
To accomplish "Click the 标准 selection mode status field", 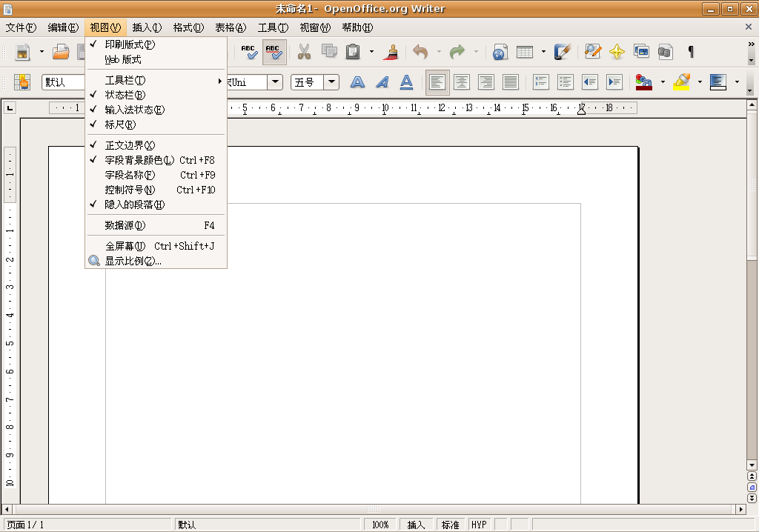I will [x=450, y=525].
